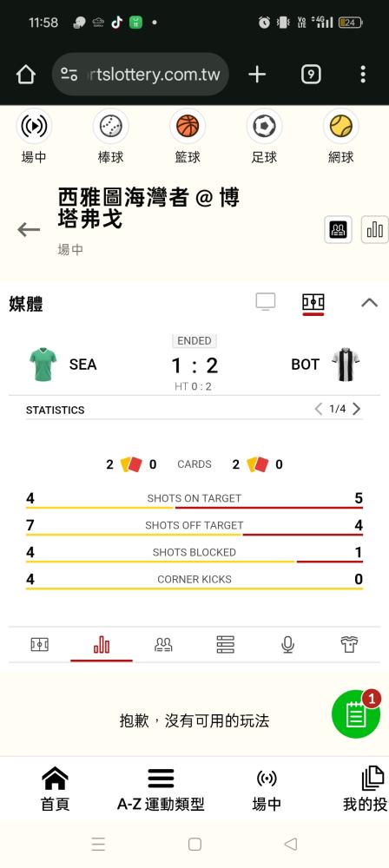
Task: Select the pitch view tab in widget bar
Action: [x=39, y=644]
